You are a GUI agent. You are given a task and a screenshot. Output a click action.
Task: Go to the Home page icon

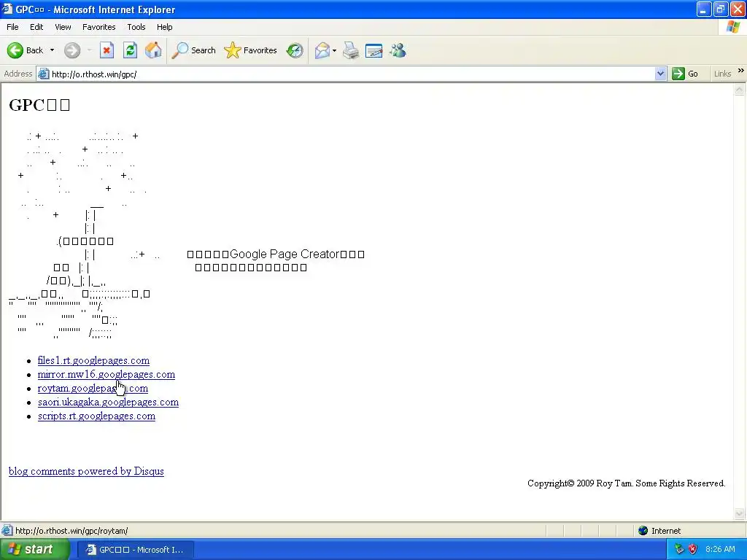point(153,50)
